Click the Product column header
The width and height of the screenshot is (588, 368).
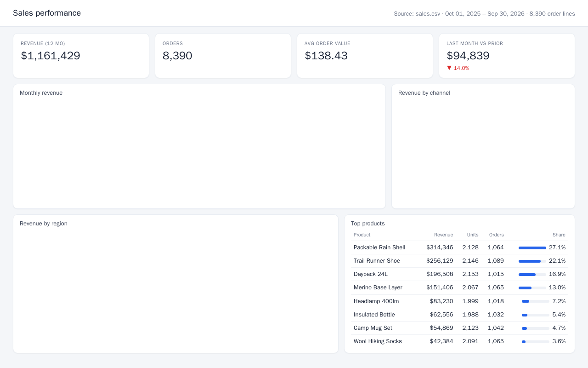[362, 235]
